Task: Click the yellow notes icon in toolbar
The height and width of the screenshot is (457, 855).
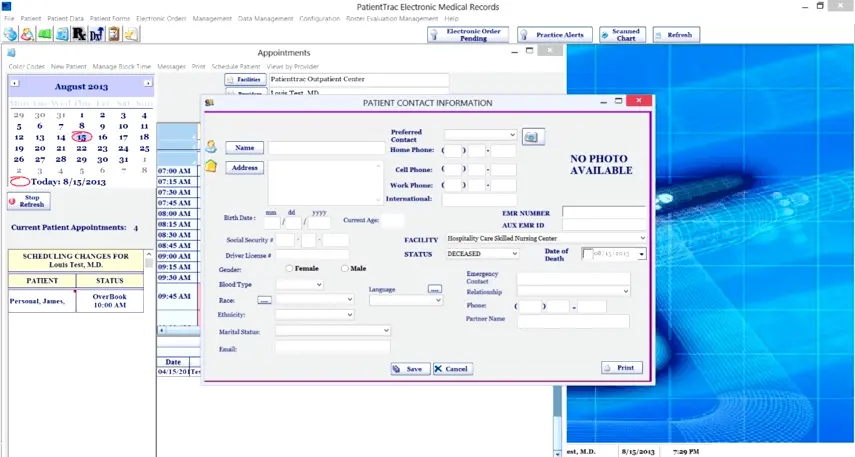Action: point(131,34)
